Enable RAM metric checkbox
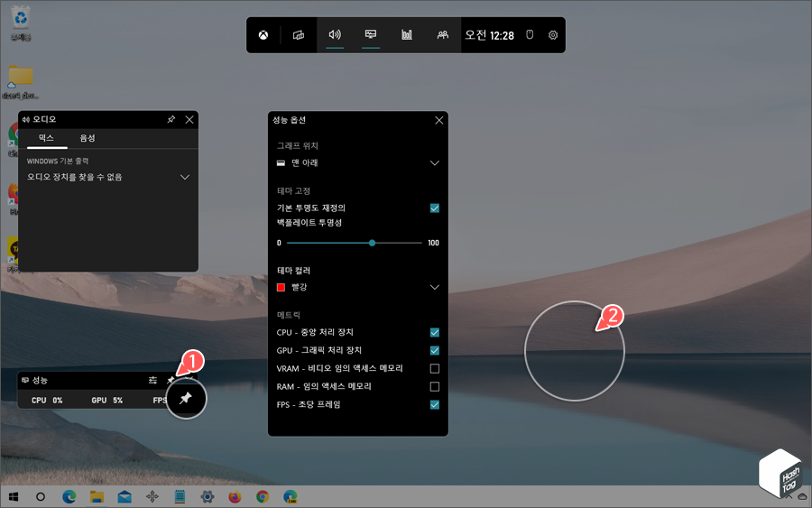Image resolution: width=812 pixels, height=508 pixels. [x=435, y=387]
